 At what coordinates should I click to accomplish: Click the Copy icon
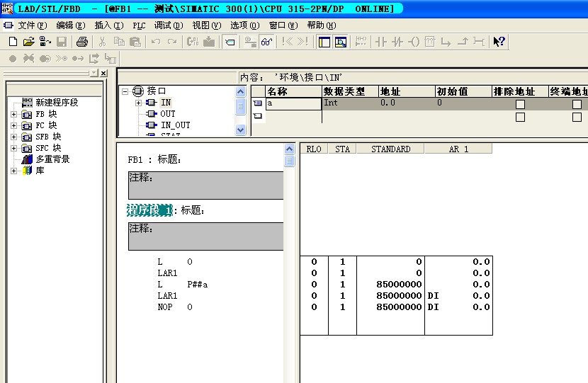tap(119, 42)
